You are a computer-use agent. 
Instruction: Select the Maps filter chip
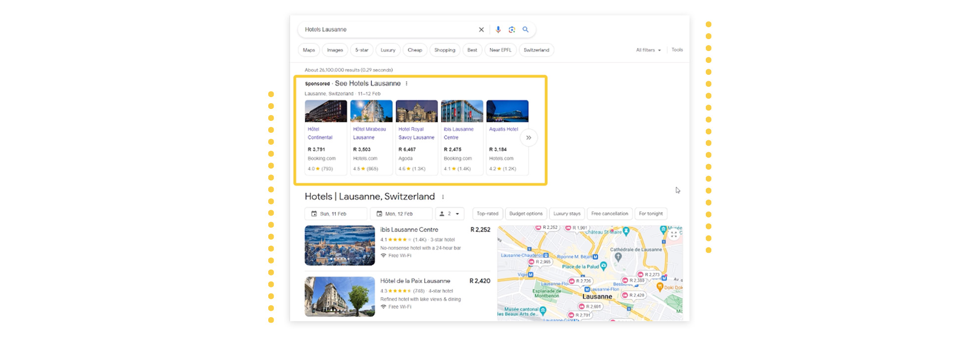pyautogui.click(x=309, y=50)
